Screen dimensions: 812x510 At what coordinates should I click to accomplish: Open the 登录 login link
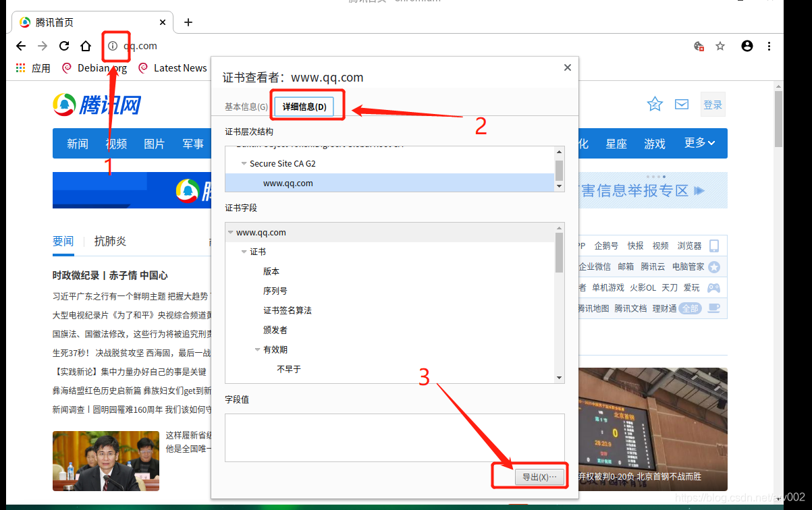713,104
